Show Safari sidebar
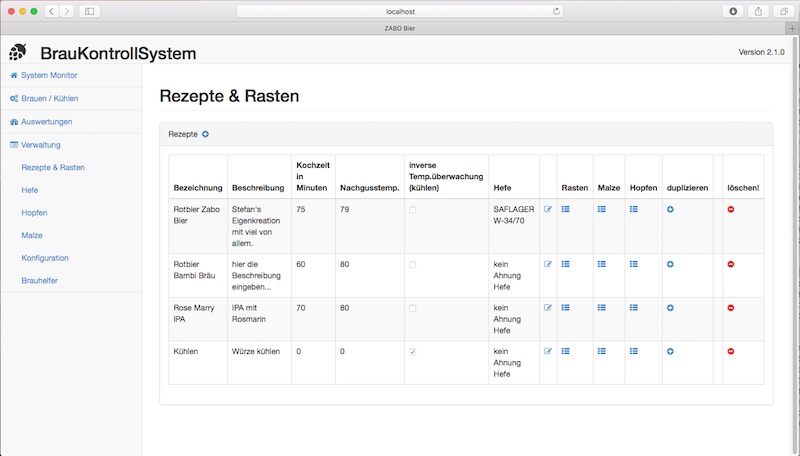 89,11
